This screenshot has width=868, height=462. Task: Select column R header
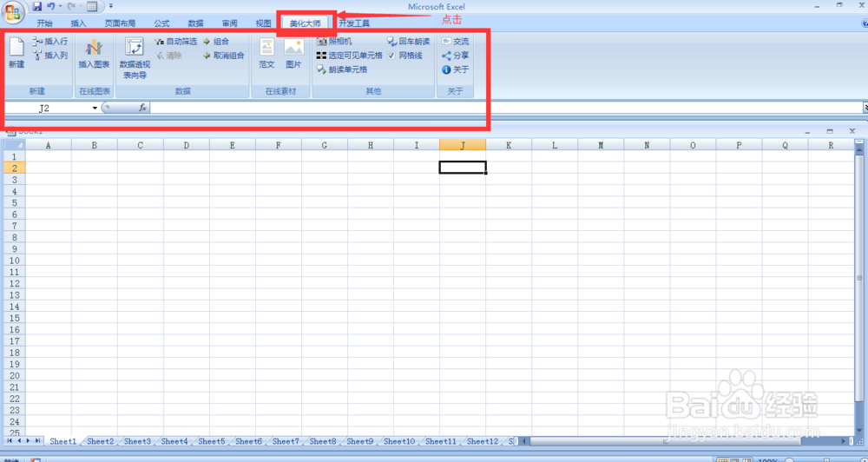(x=831, y=145)
